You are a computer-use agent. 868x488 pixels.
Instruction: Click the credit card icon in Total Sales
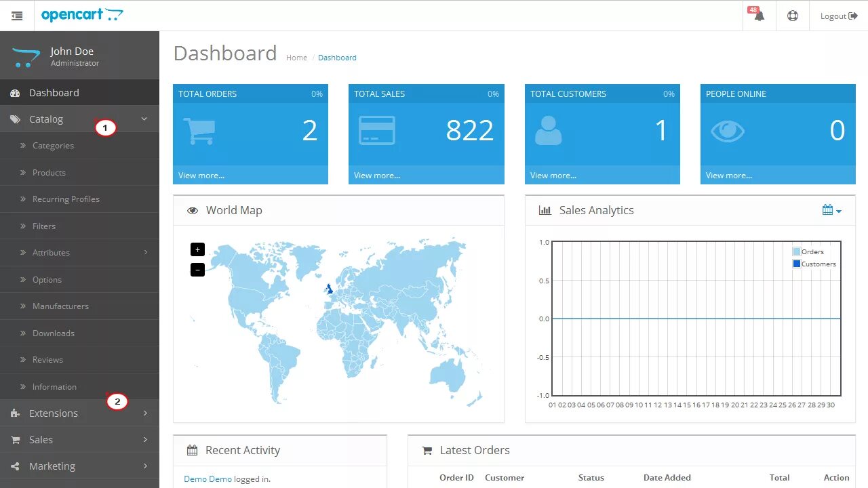pyautogui.click(x=376, y=131)
